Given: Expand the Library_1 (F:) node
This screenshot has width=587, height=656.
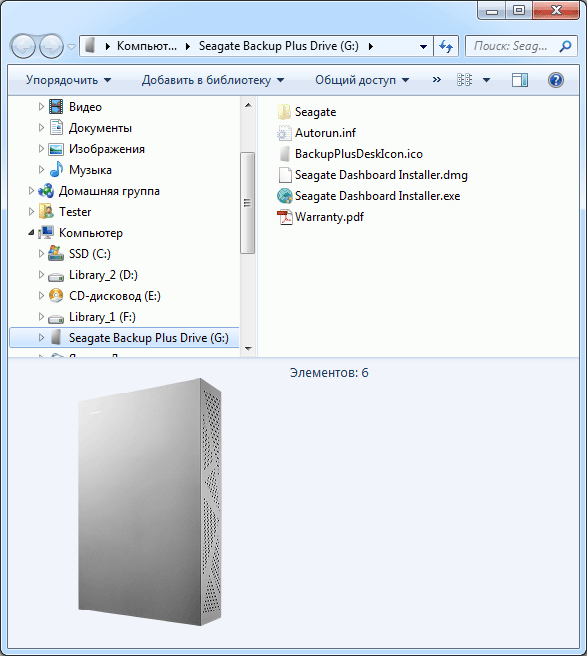Looking at the screenshot, I should (41, 316).
